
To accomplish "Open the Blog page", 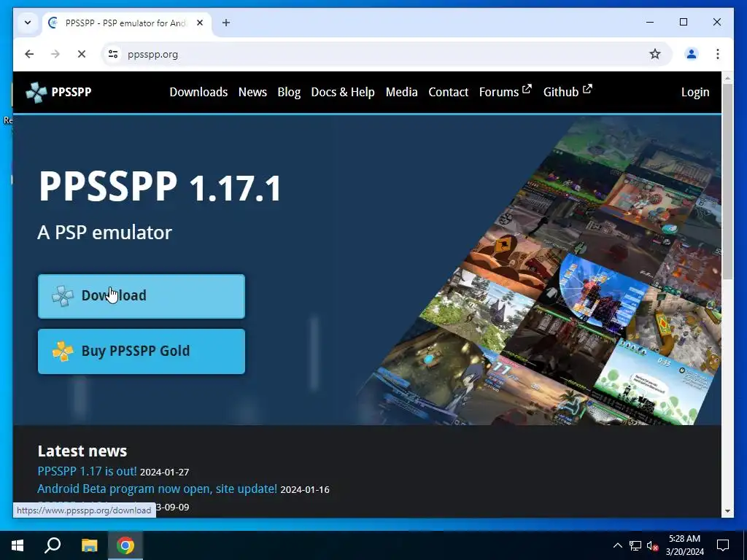I will coord(289,92).
